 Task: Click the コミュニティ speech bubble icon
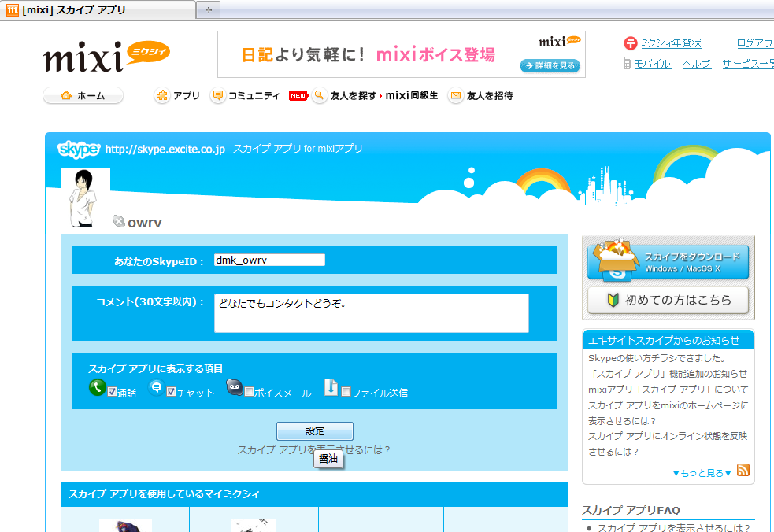pyautogui.click(x=217, y=95)
